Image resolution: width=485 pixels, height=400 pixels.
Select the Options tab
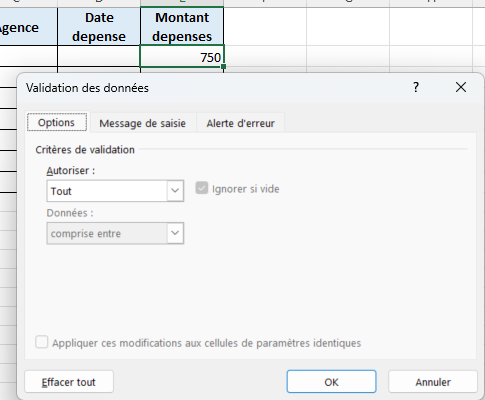(56, 122)
